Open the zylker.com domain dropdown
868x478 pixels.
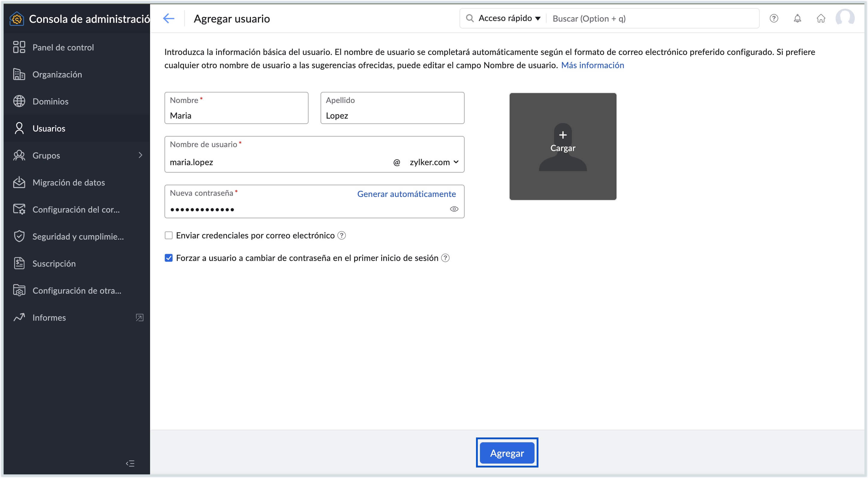coord(434,162)
